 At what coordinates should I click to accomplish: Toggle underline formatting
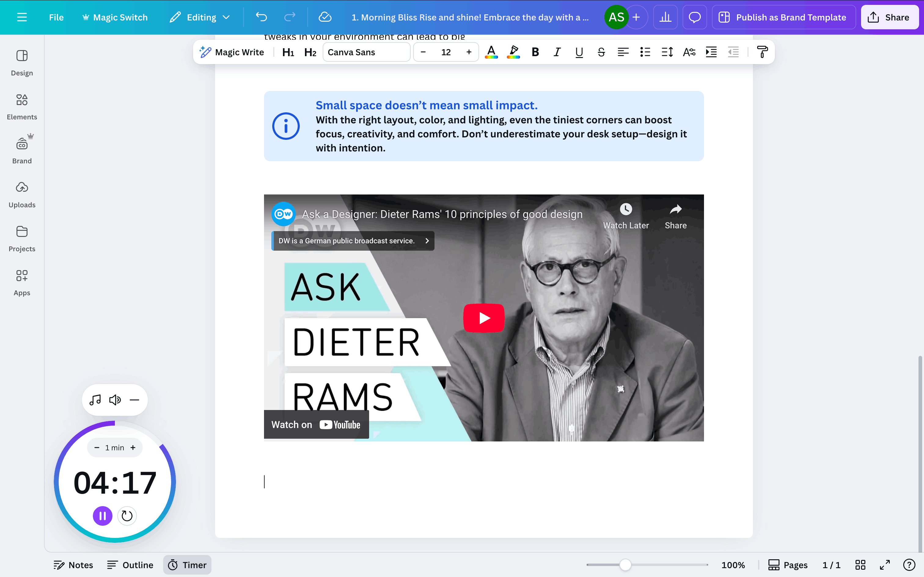click(x=579, y=52)
